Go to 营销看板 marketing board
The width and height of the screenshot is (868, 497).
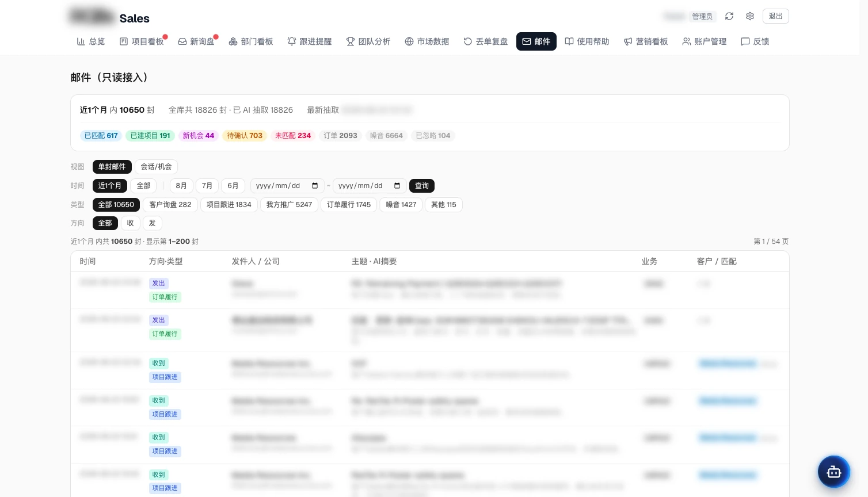point(646,41)
